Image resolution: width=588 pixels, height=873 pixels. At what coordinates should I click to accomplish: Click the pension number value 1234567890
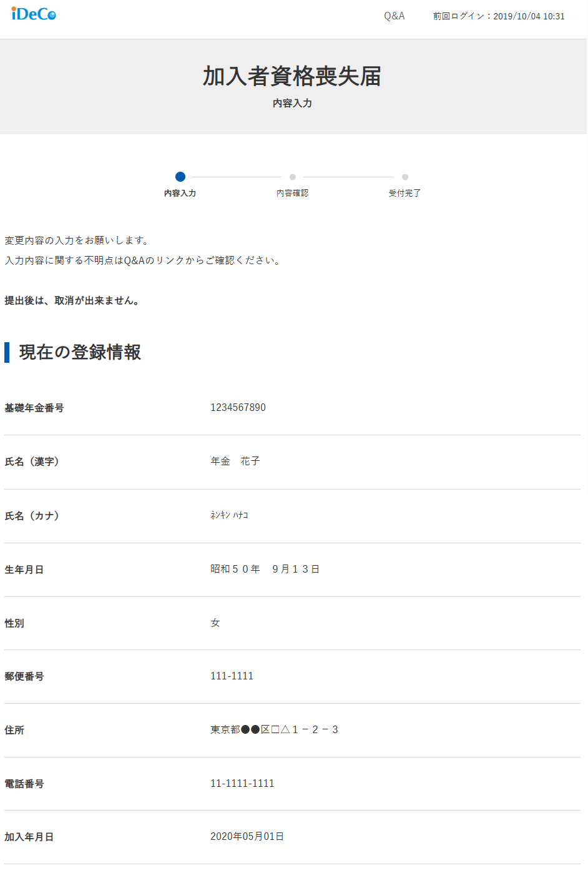tap(238, 408)
